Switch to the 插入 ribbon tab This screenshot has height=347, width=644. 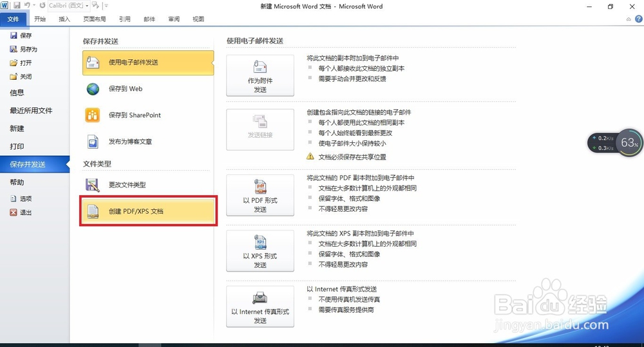click(64, 19)
